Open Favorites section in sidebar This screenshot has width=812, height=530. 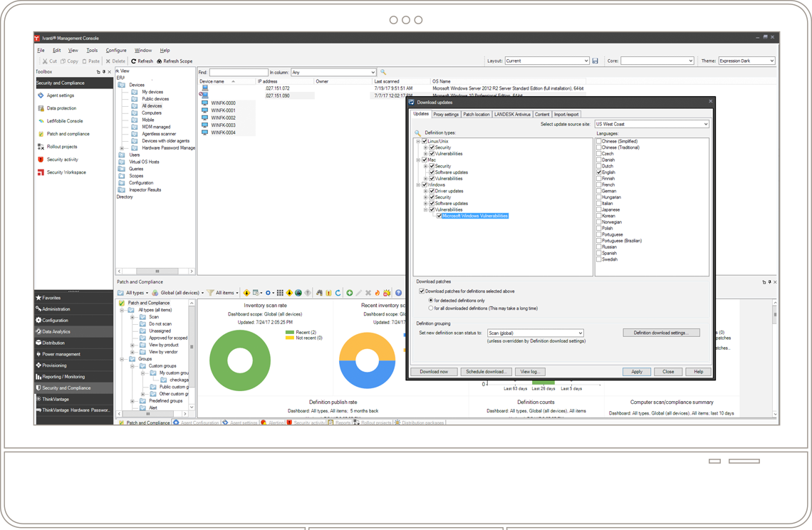73,298
